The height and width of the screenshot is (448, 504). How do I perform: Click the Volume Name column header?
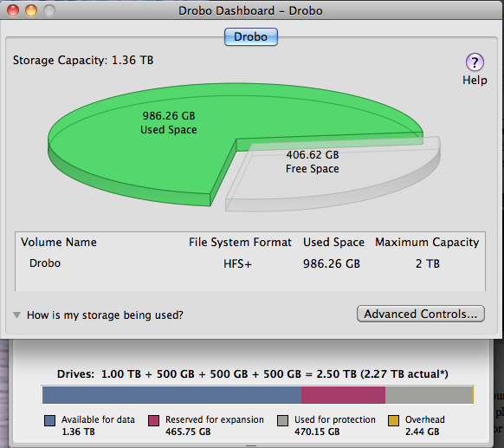[x=59, y=242]
